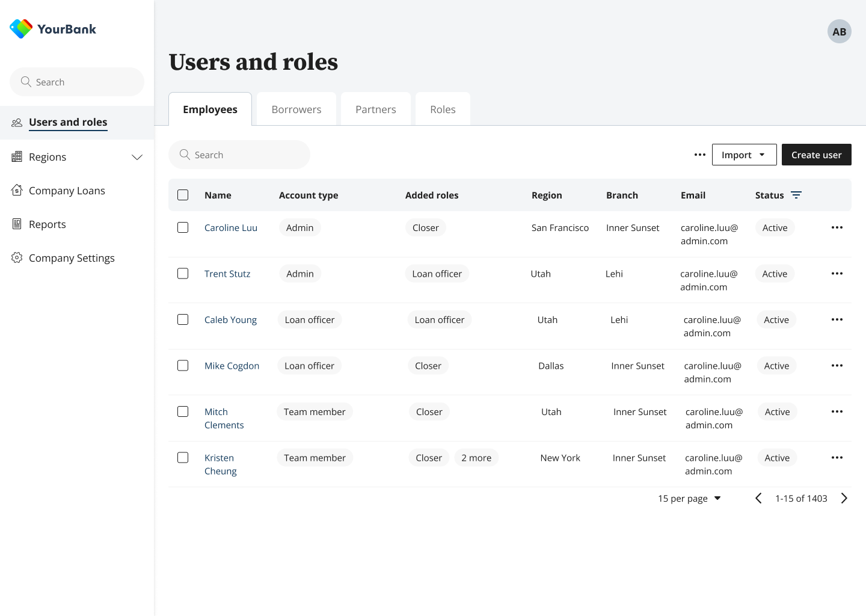Open Kristen Cheung's profile link
This screenshot has width=866, height=616.
[220, 464]
